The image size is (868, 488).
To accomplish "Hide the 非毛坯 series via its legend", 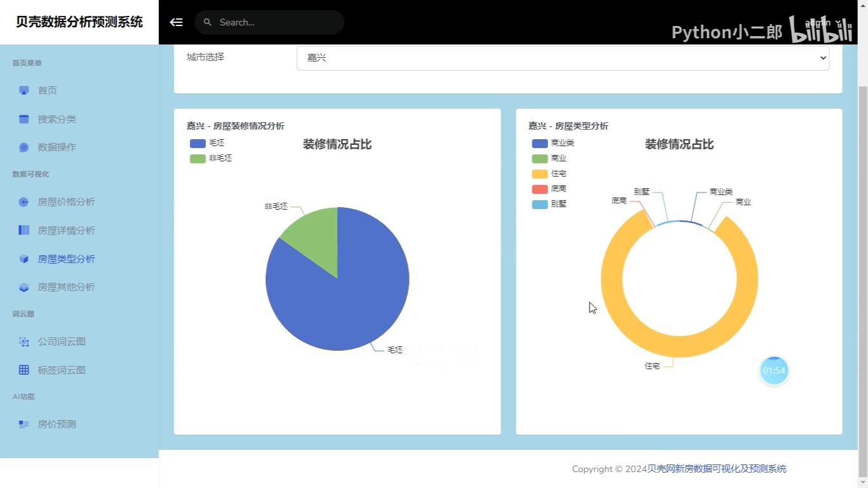I will 211,158.
